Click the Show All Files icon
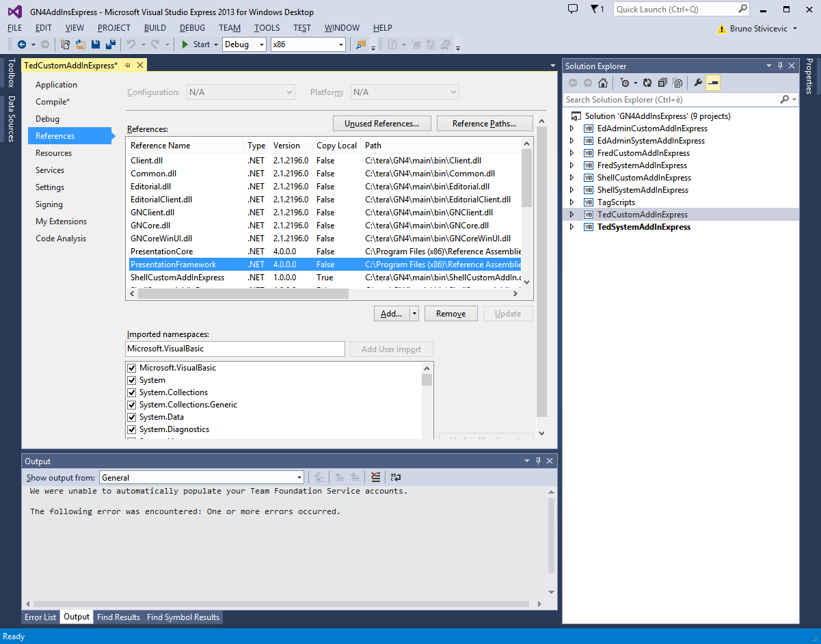 click(x=677, y=83)
